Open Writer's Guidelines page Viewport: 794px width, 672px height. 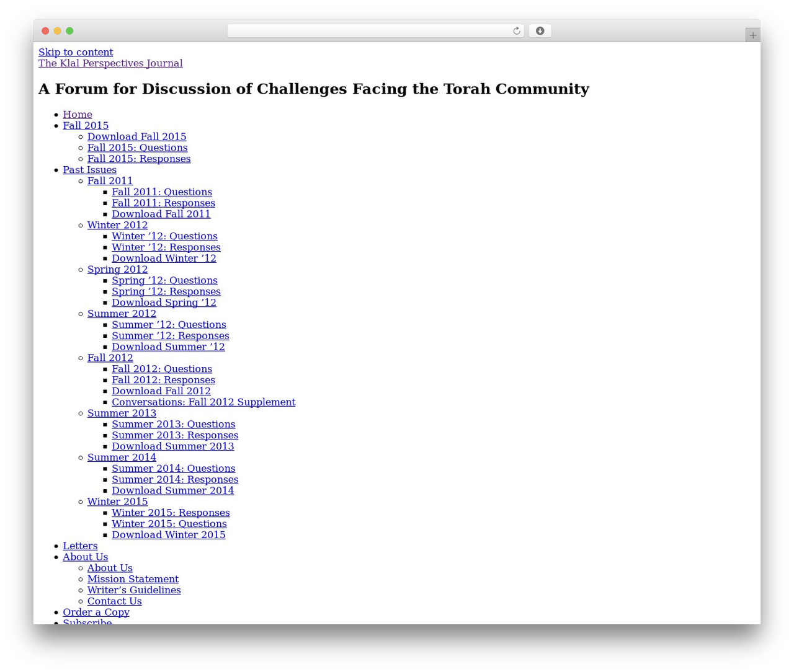(135, 591)
